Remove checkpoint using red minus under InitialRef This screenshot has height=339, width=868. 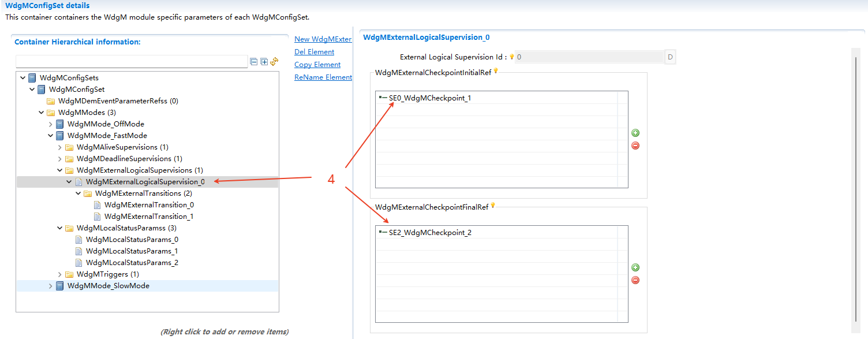tap(635, 146)
